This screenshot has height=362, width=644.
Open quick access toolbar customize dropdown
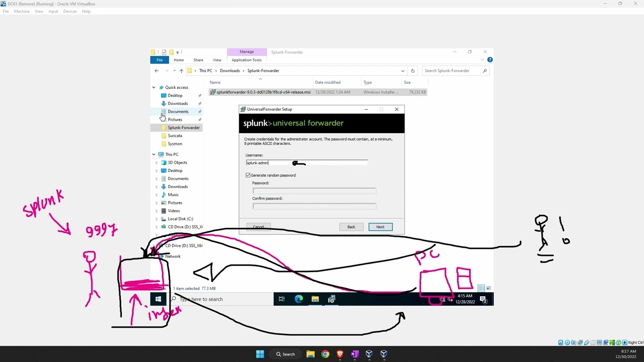click(x=178, y=52)
